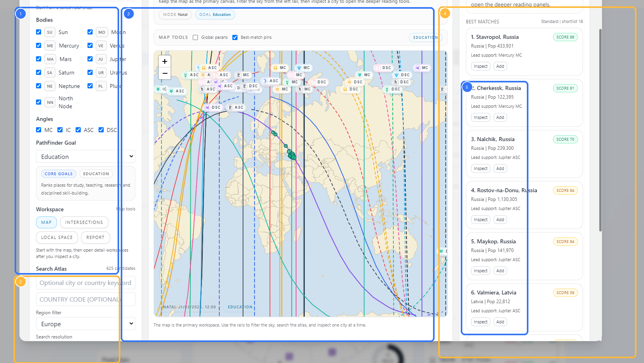
Task: Select the Mercury DSC line label
Action: (x=392, y=89)
